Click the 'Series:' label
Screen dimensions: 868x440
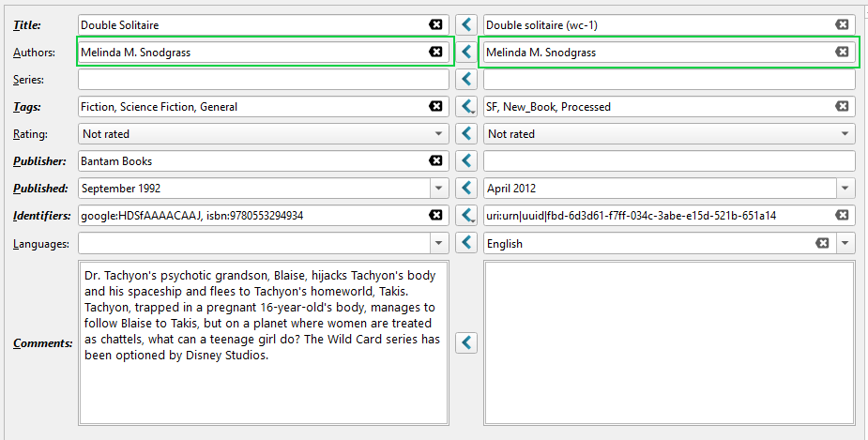point(28,79)
